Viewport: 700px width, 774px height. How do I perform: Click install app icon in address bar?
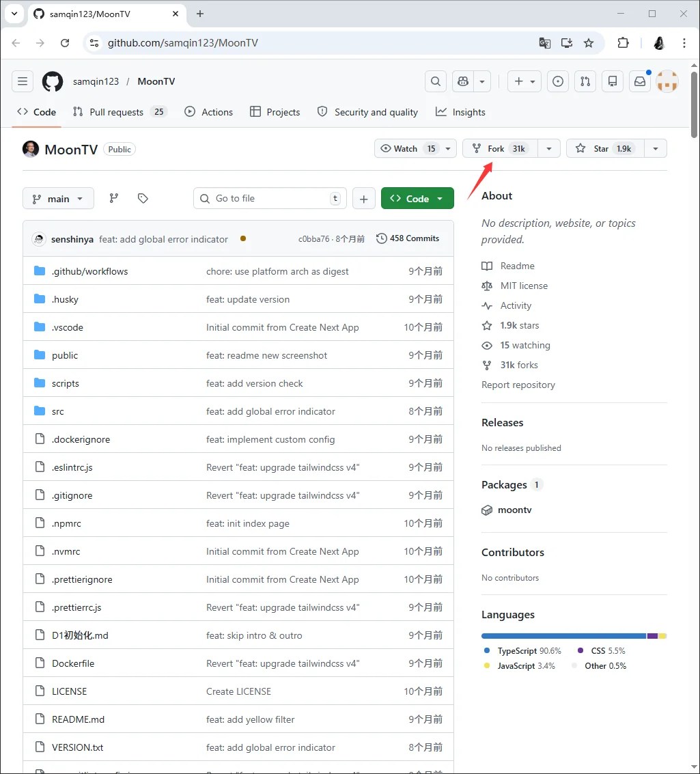[x=567, y=43]
